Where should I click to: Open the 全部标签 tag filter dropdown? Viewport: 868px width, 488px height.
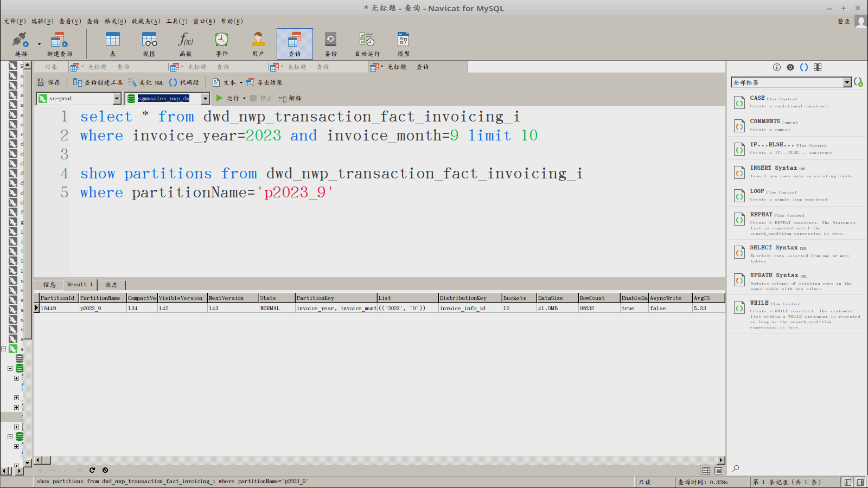coord(847,82)
